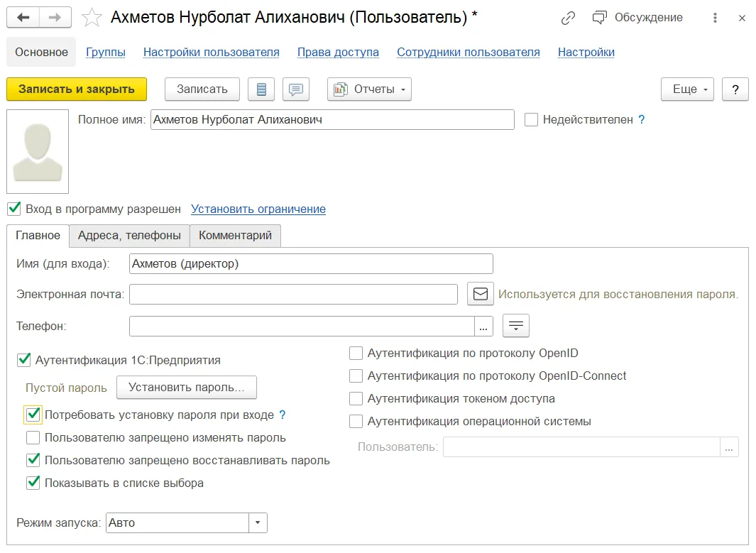Enable Аутентификация по протоколу OpenID
The image size is (756, 553).
356,354
